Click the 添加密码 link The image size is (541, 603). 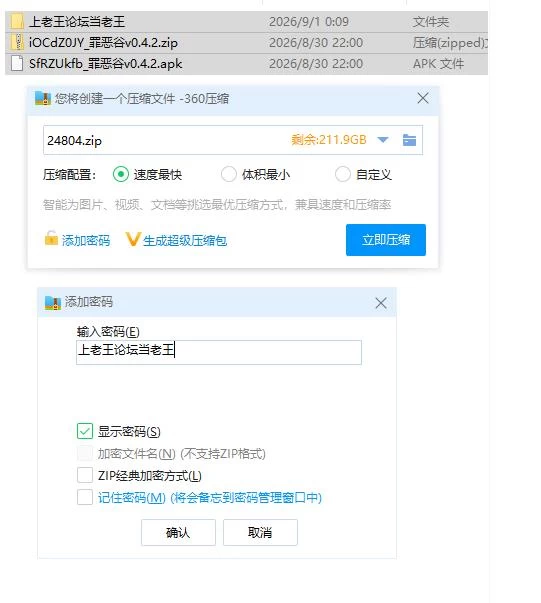point(86,241)
